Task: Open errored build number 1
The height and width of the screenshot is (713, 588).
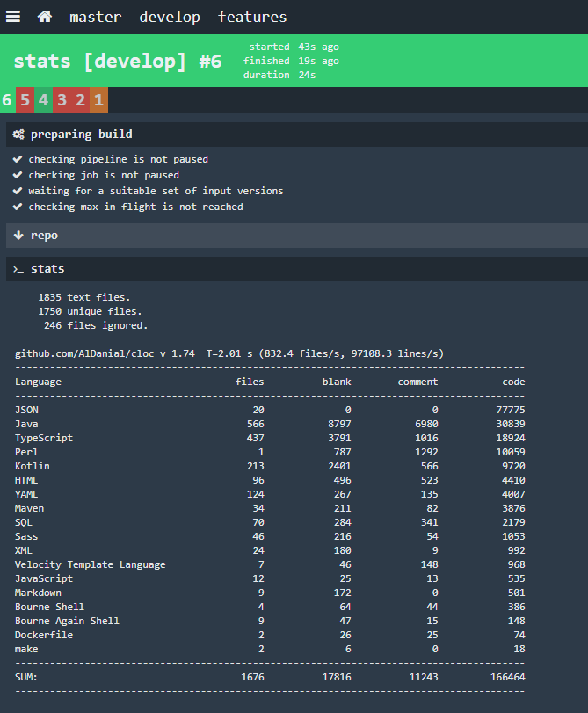Action: point(98,100)
